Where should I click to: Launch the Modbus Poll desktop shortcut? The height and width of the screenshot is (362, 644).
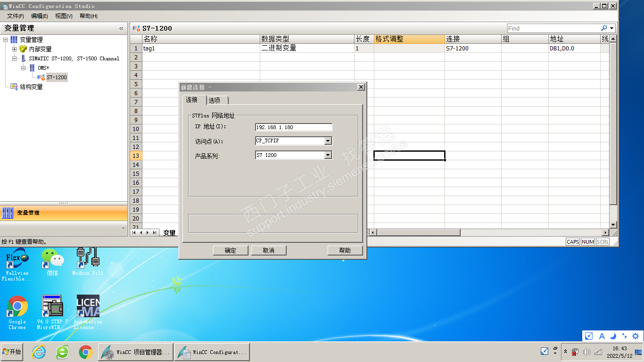(88, 262)
